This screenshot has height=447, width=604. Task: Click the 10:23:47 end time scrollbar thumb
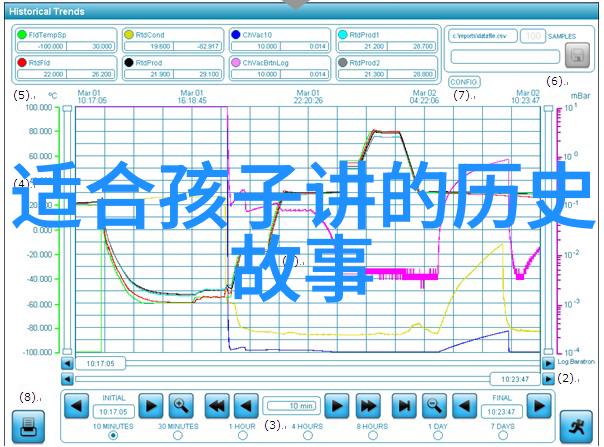tap(515, 379)
